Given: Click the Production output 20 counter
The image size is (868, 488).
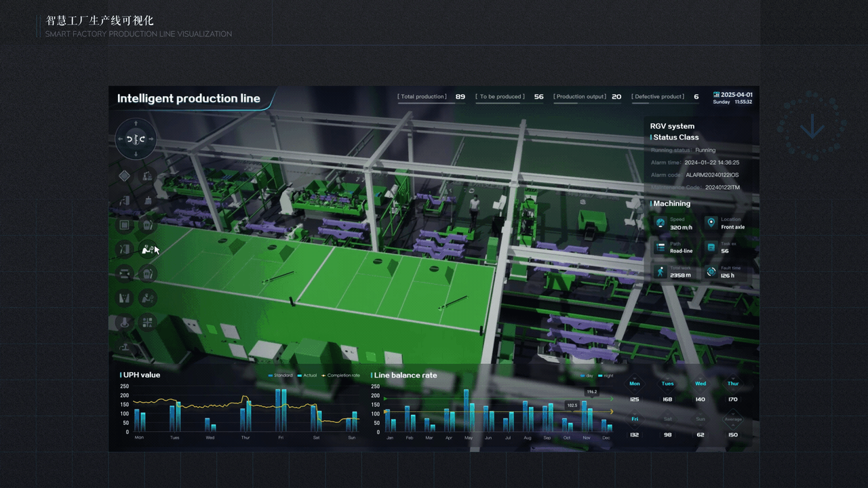Looking at the screenshot, I should click(587, 97).
